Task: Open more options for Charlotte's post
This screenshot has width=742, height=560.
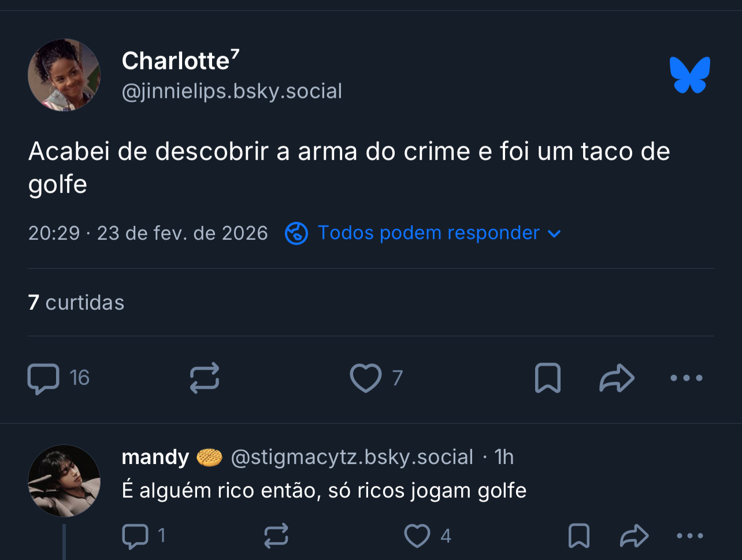Action: (x=687, y=378)
